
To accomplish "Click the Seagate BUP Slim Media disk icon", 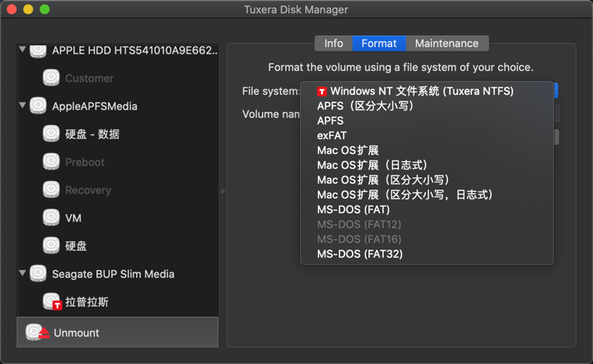I will coord(38,273).
